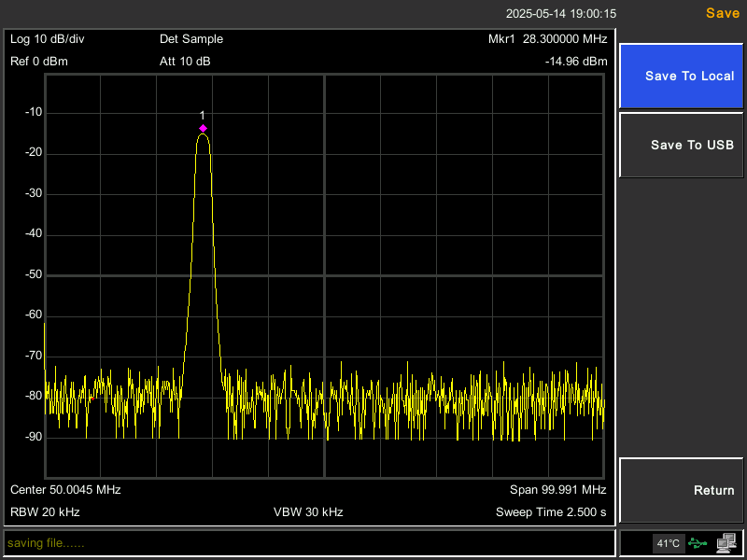
Task: Select the Log 10 dB/div scale label
Action: (x=48, y=39)
